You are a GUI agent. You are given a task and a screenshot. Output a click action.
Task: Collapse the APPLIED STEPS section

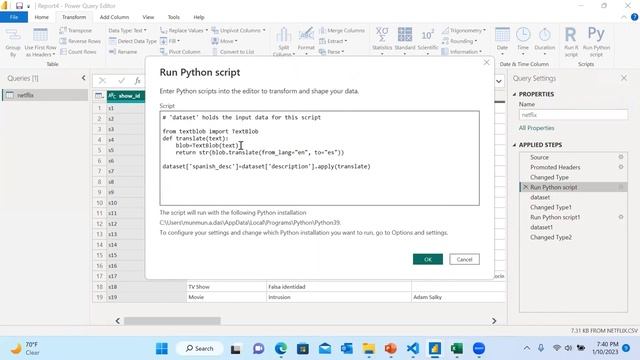pos(514,145)
